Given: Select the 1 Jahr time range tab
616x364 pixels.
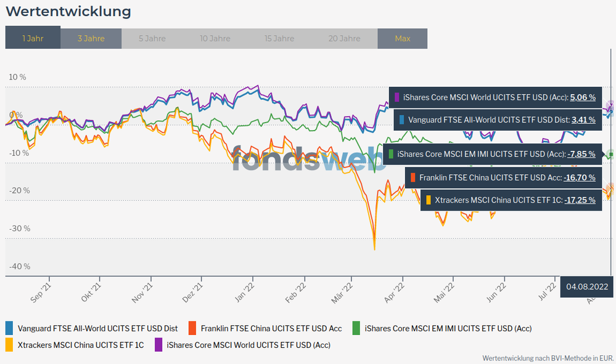Looking at the screenshot, I should point(33,38).
